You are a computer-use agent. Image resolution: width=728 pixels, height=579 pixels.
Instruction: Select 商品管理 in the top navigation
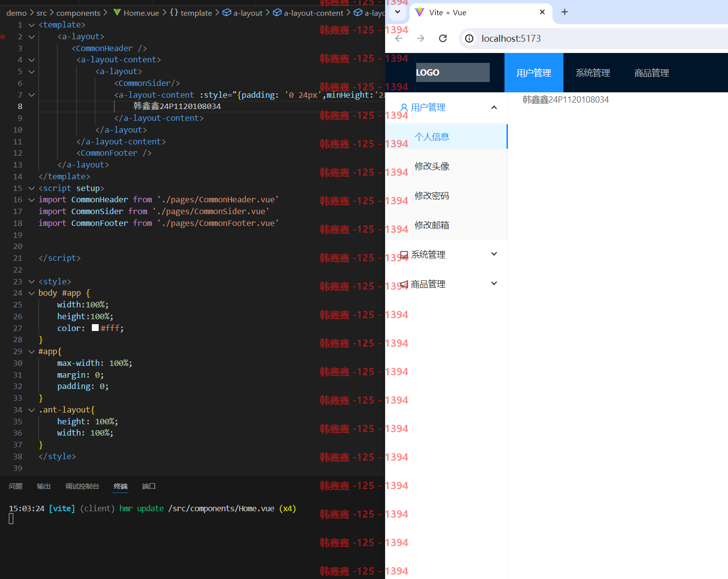click(x=652, y=73)
